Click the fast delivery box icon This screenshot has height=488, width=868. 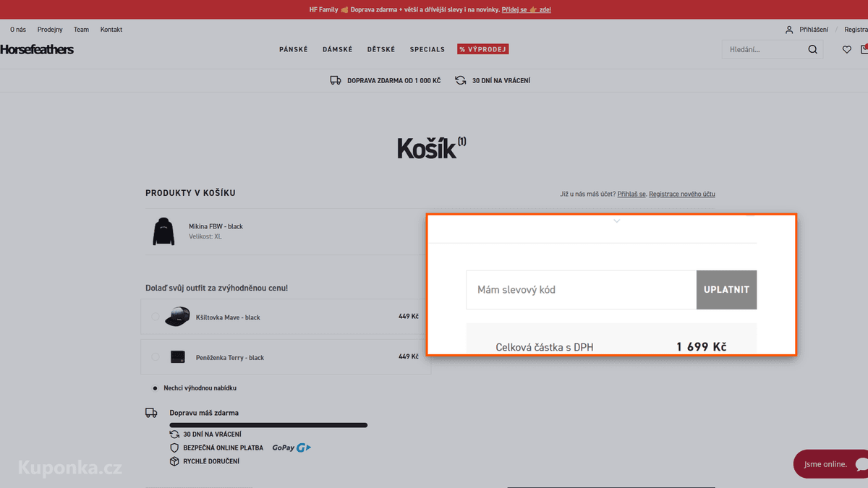coord(174,461)
